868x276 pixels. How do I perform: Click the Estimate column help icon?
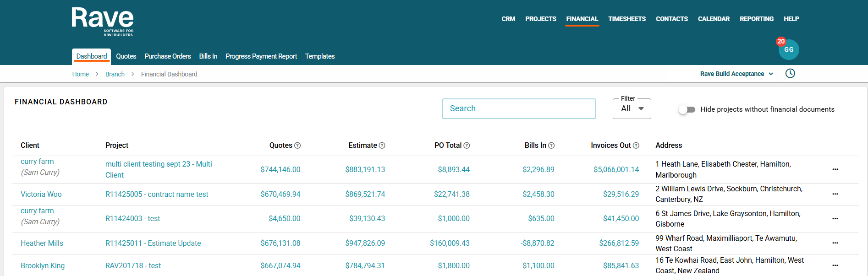382,146
